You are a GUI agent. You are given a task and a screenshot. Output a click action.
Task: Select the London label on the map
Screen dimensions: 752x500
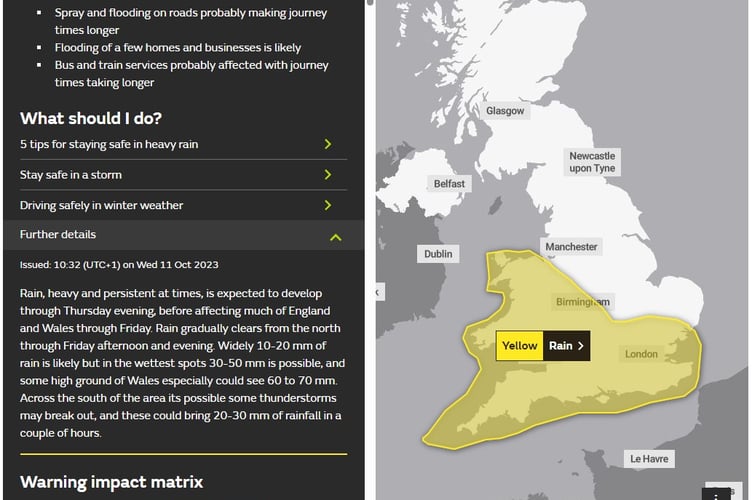(x=641, y=354)
